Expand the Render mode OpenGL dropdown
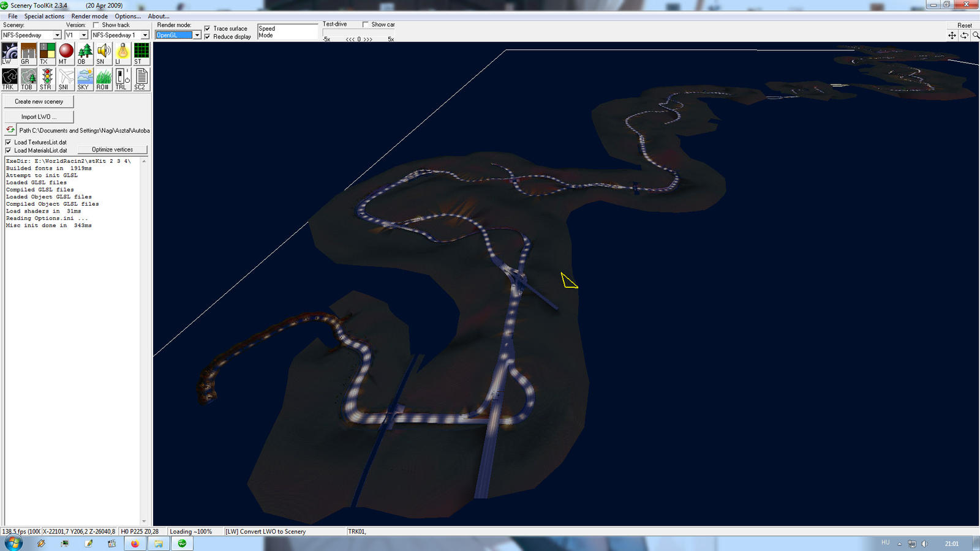980x551 pixels. click(x=197, y=36)
